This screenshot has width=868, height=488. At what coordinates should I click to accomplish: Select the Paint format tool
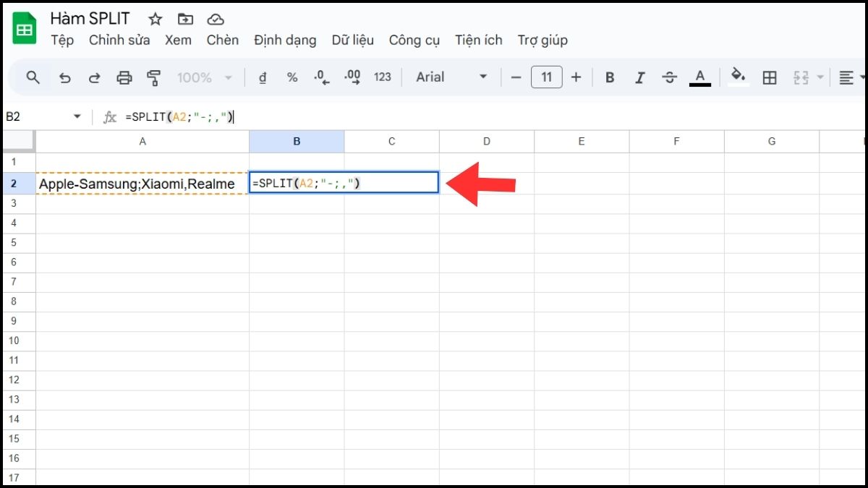pos(153,77)
